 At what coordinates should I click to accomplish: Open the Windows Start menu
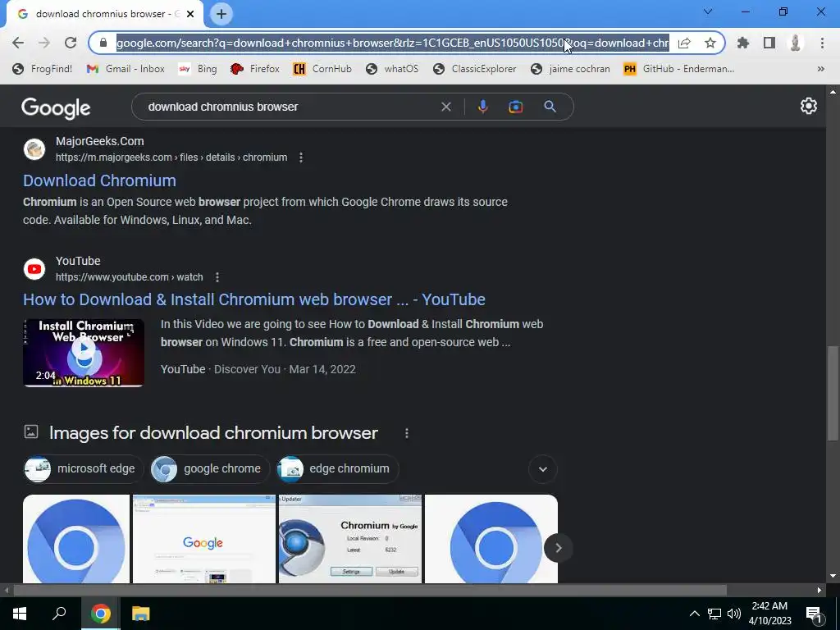point(20,614)
